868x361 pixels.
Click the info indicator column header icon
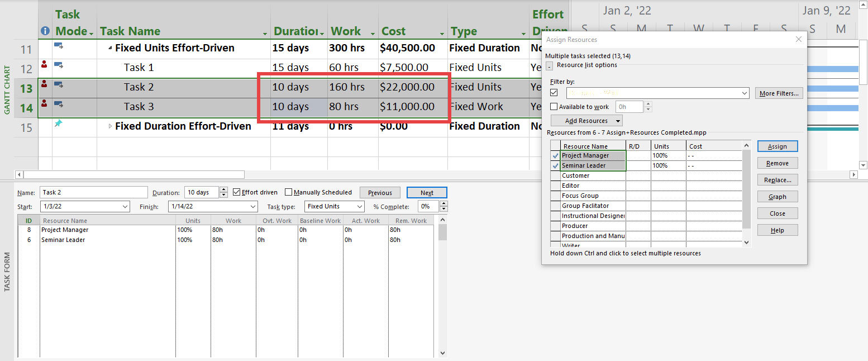pyautogui.click(x=45, y=31)
